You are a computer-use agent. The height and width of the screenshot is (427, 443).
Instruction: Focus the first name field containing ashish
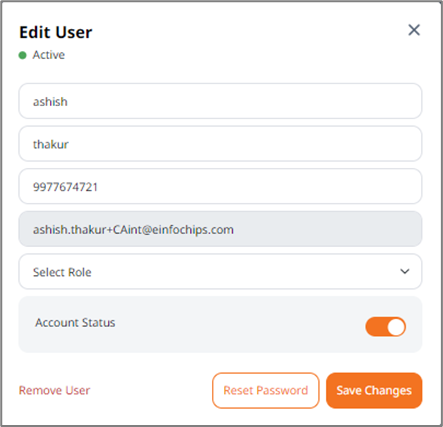(x=220, y=101)
